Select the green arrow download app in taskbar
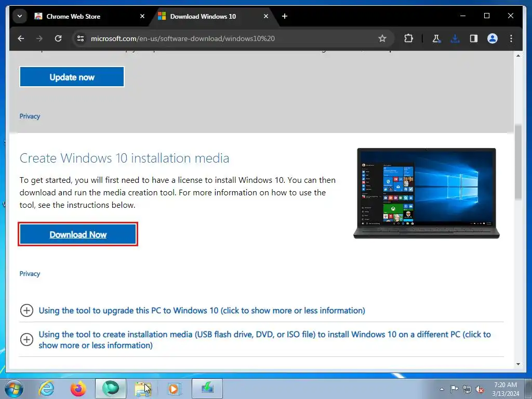Image resolution: width=532 pixels, height=399 pixels. pos(207,389)
